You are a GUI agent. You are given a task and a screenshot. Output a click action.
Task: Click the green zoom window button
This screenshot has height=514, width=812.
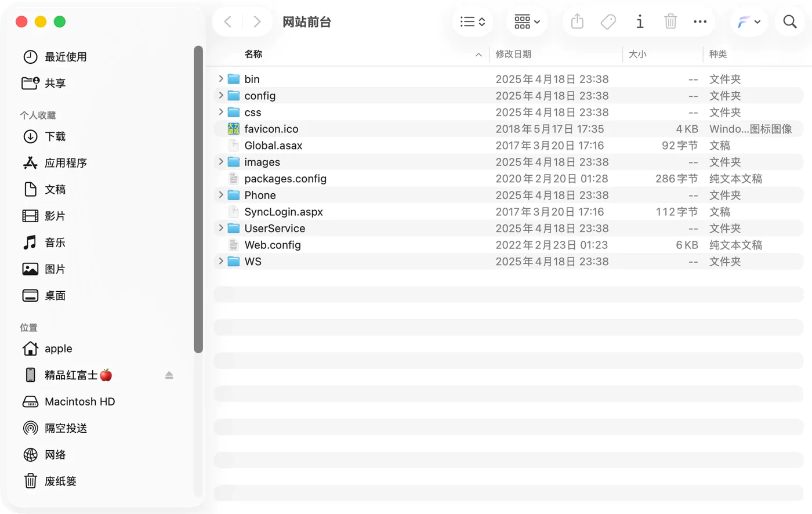pyautogui.click(x=60, y=21)
